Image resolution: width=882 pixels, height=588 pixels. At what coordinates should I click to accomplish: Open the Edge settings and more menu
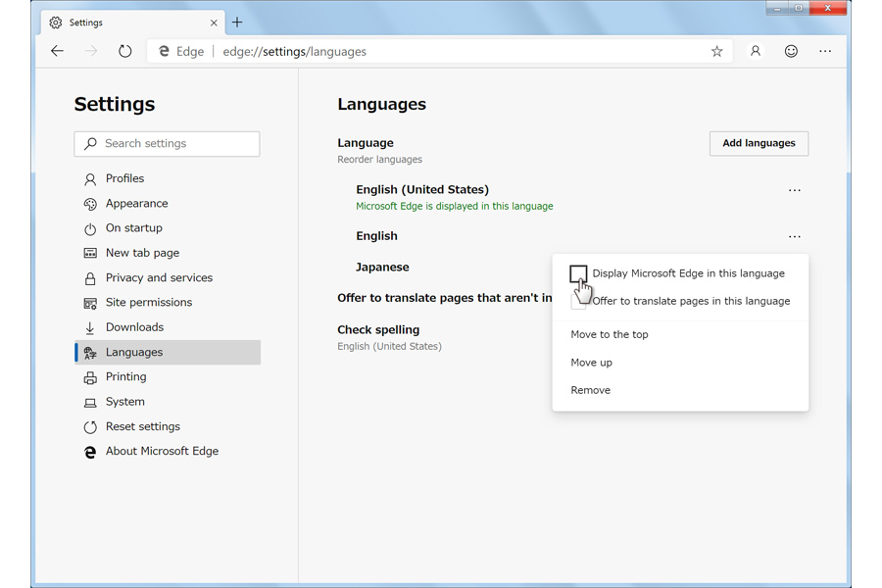pos(825,51)
